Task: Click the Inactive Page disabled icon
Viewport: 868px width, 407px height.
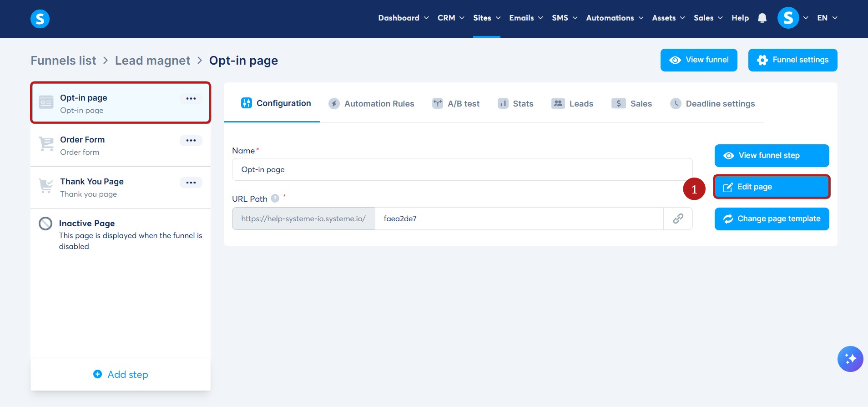Action: 45,224
